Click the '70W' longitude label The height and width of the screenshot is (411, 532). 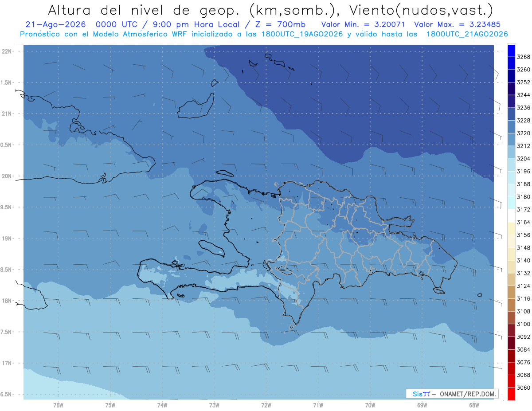point(370,405)
